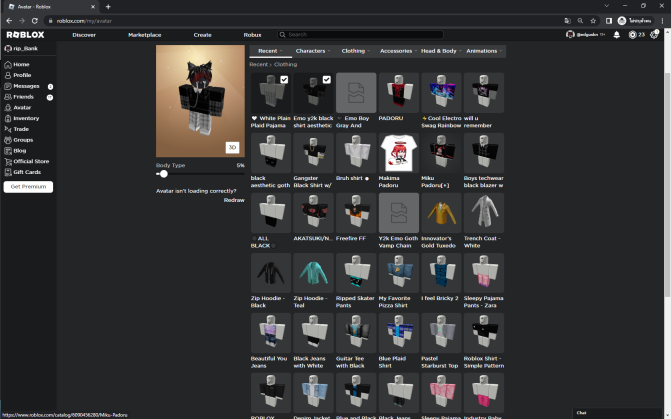Open the Messages sidebar icon
Screen dimensions: 671x419
point(8,86)
